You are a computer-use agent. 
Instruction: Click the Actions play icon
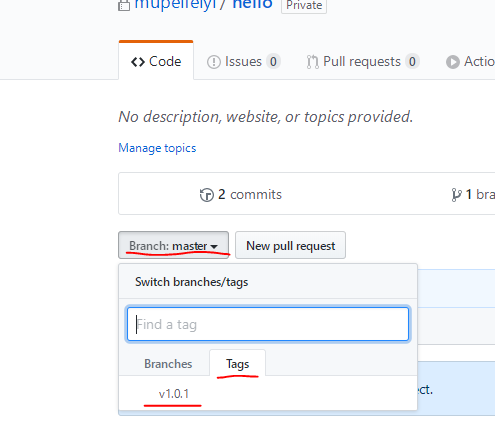453,62
